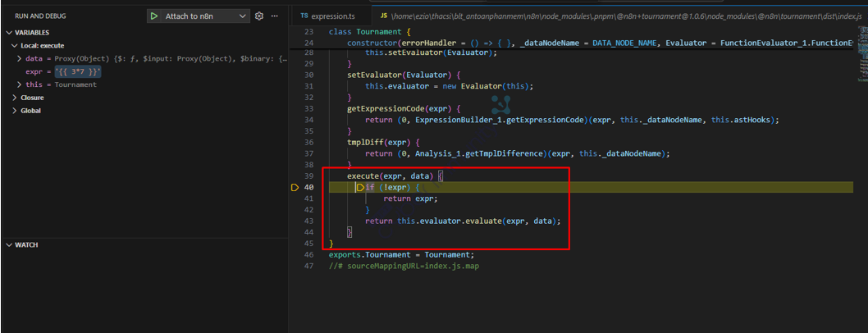The height and width of the screenshot is (333, 868).
Task: Open Run and Debug more actions ellipsis
Action: tap(274, 16)
